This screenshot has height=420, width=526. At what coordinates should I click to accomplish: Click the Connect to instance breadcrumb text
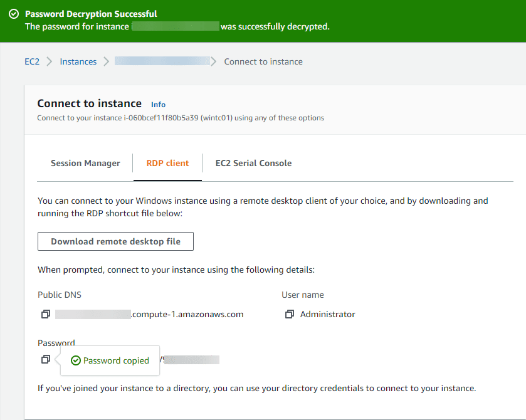(x=263, y=61)
